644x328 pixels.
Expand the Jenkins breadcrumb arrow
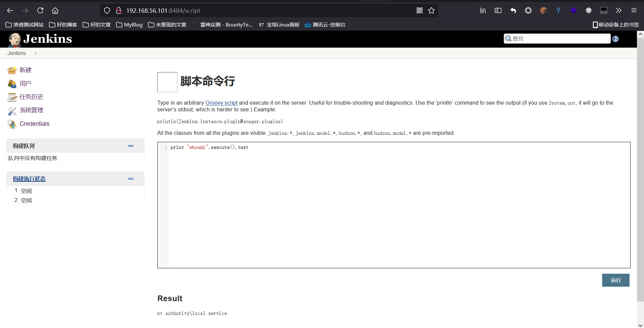[x=36, y=53]
